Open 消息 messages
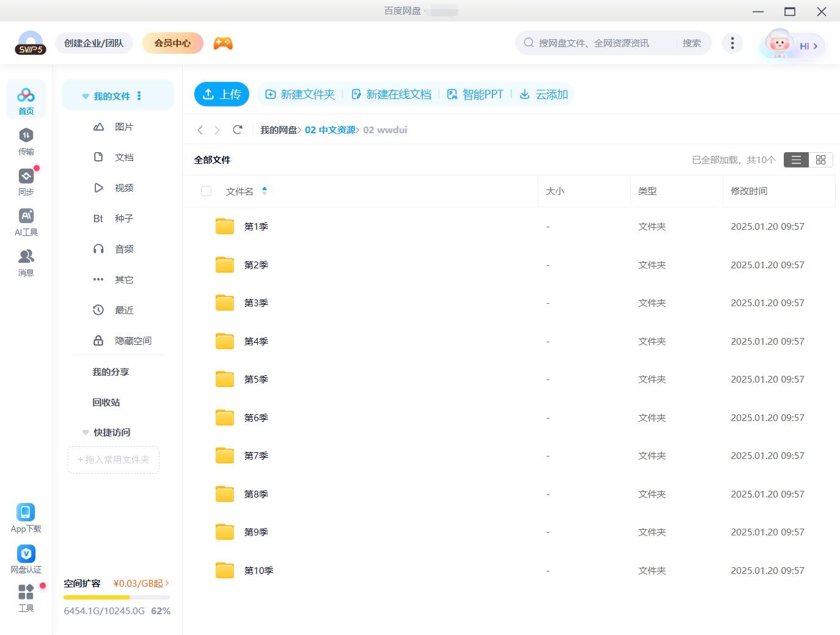Image resolution: width=840 pixels, height=635 pixels. [26, 262]
